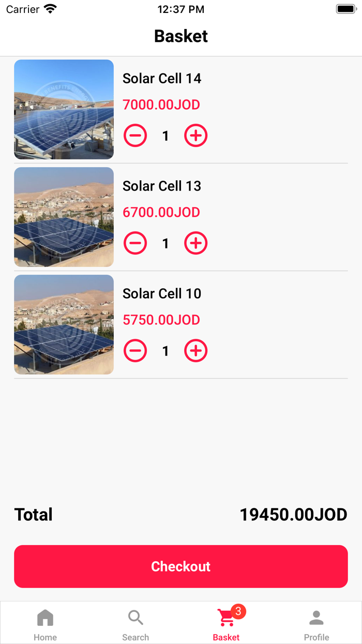
Task: Increase Solar Cell 14 quantity with plus
Action: (196, 136)
